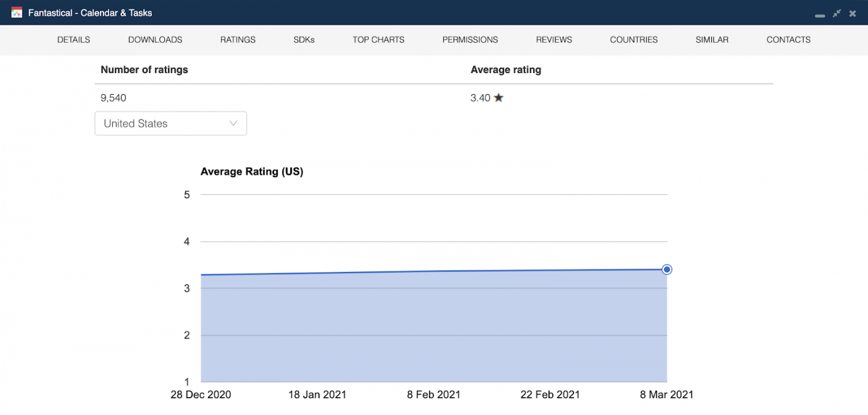
Task: Click the 22 Feb 2021 axis label
Action: (551, 395)
